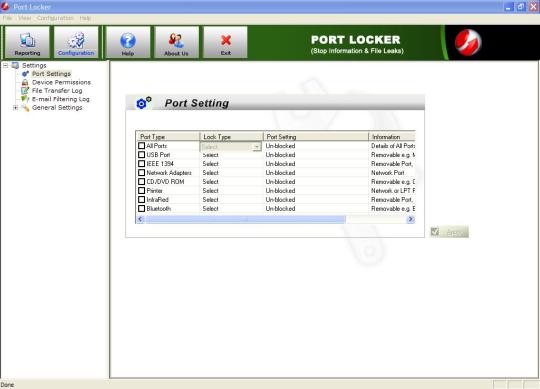Select Port Settings in tree
The height and width of the screenshot is (389, 540).
(x=51, y=74)
